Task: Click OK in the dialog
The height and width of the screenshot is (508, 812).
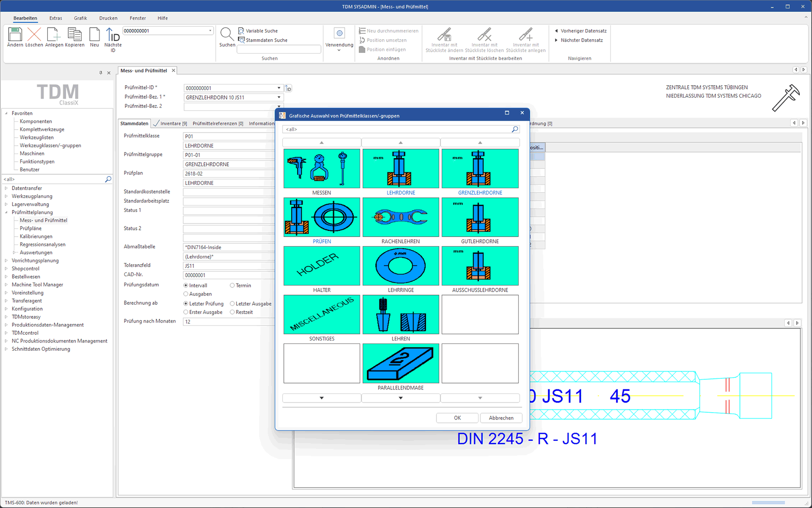Action: [x=457, y=418]
